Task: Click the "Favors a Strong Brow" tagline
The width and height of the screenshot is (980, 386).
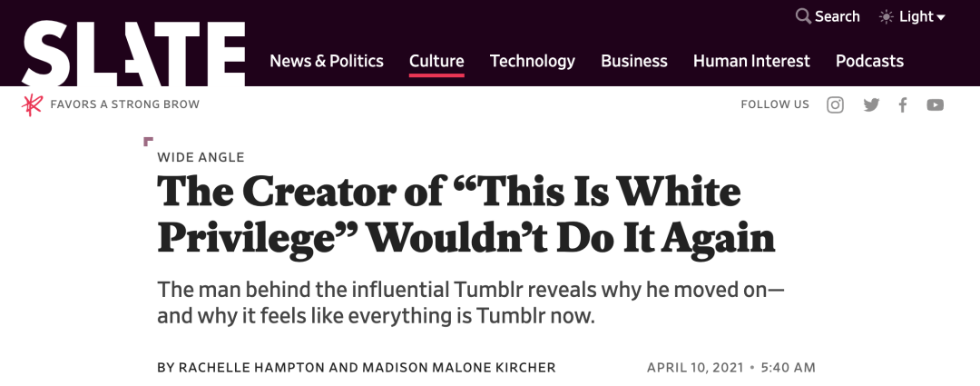Action: 125,104
